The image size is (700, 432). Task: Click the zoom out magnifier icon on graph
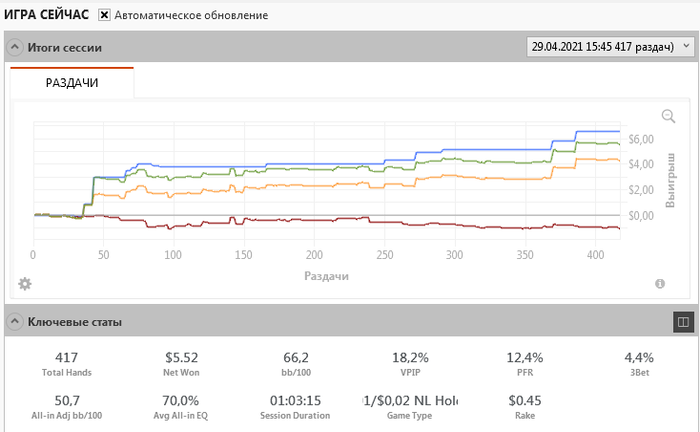668,116
